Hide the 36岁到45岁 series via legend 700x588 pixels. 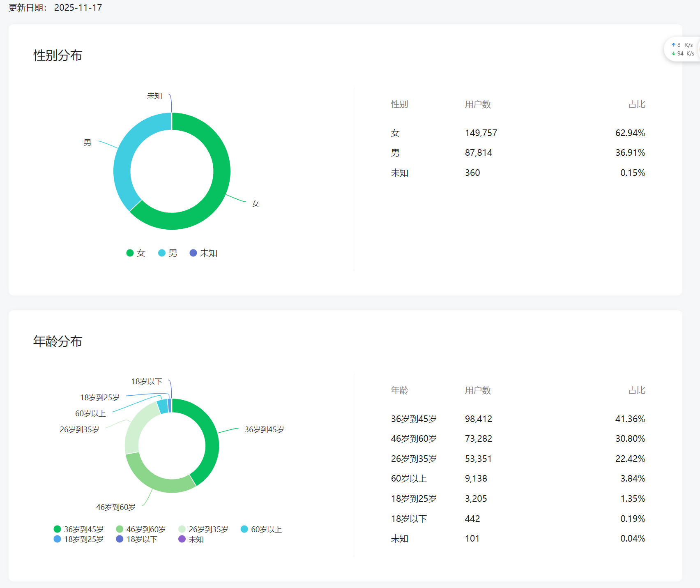click(78, 529)
